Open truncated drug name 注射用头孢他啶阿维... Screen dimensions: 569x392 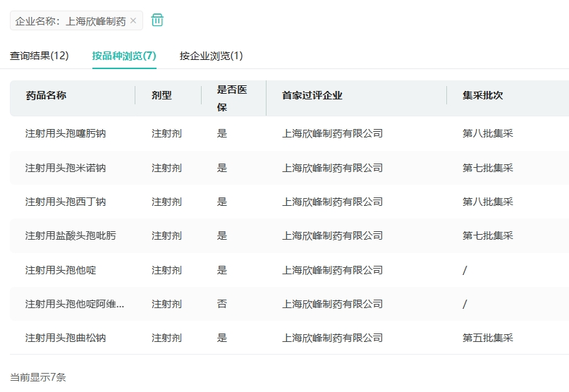(75, 304)
